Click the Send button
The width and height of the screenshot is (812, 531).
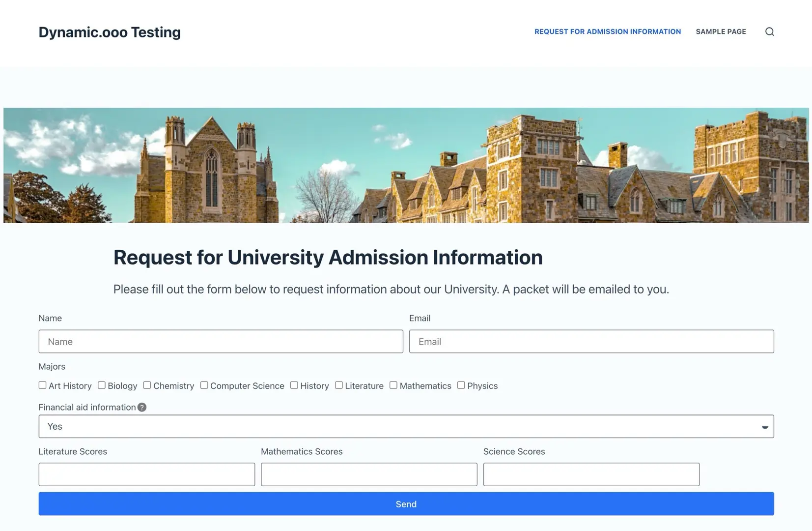[406, 503]
